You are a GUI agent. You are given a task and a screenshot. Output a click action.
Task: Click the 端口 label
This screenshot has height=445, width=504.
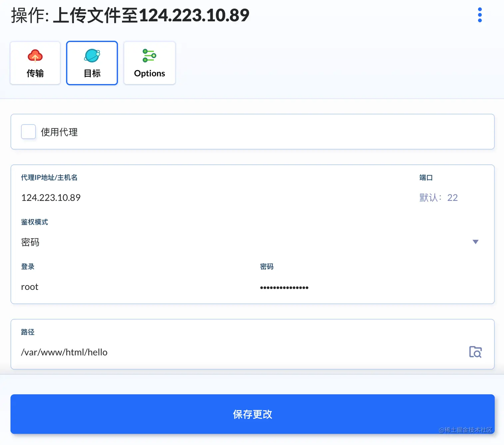tap(426, 177)
